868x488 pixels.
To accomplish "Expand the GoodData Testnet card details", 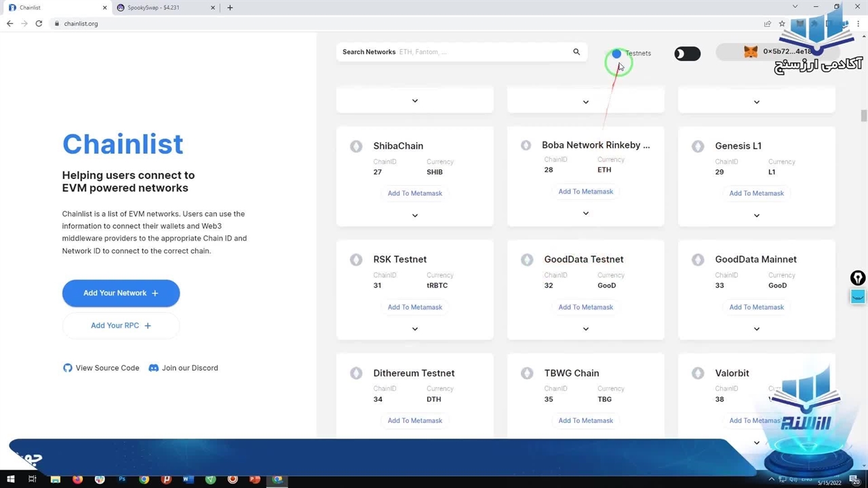I will pyautogui.click(x=586, y=329).
